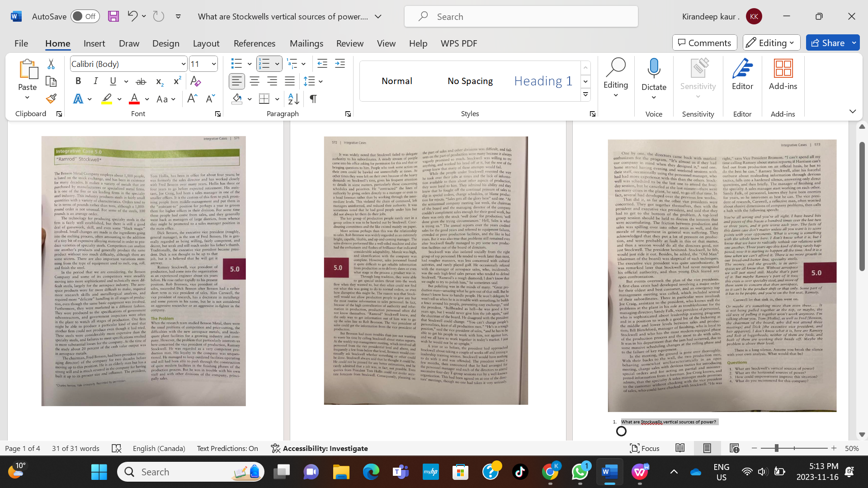Toggle Italic formatting
This screenshot has width=868, height=488.
pyautogui.click(x=95, y=81)
